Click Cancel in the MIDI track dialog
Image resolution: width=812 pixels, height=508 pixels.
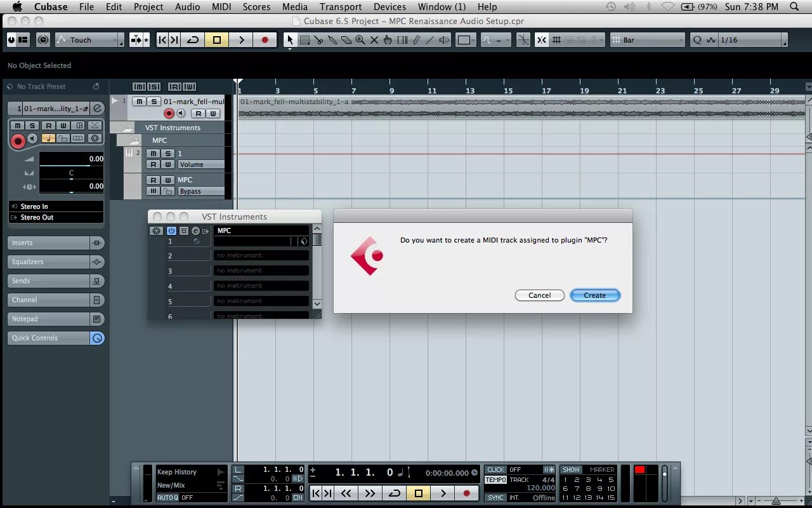pyautogui.click(x=539, y=295)
